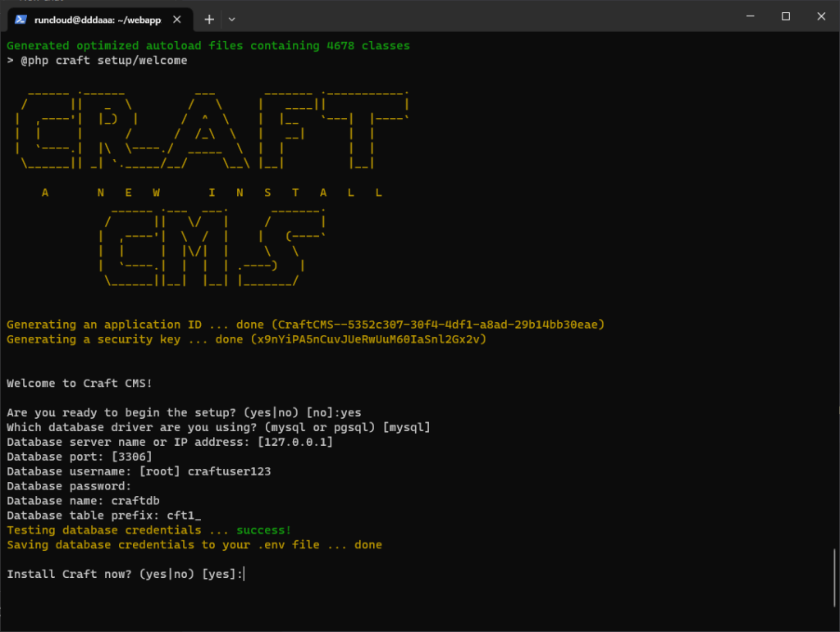Click the 'Generating an application ID' line
Screen dimensions: 840x632
pos(305,325)
